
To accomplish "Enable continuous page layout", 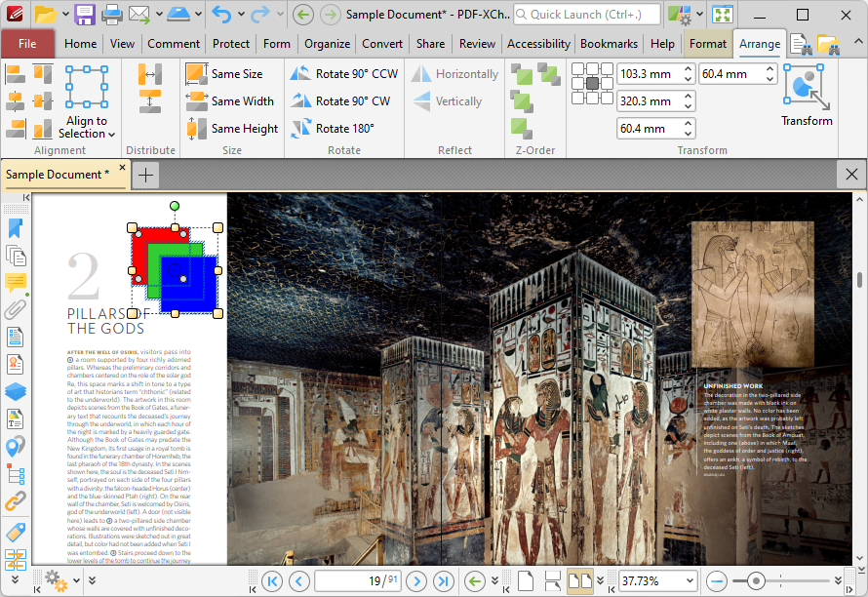I will (552, 581).
